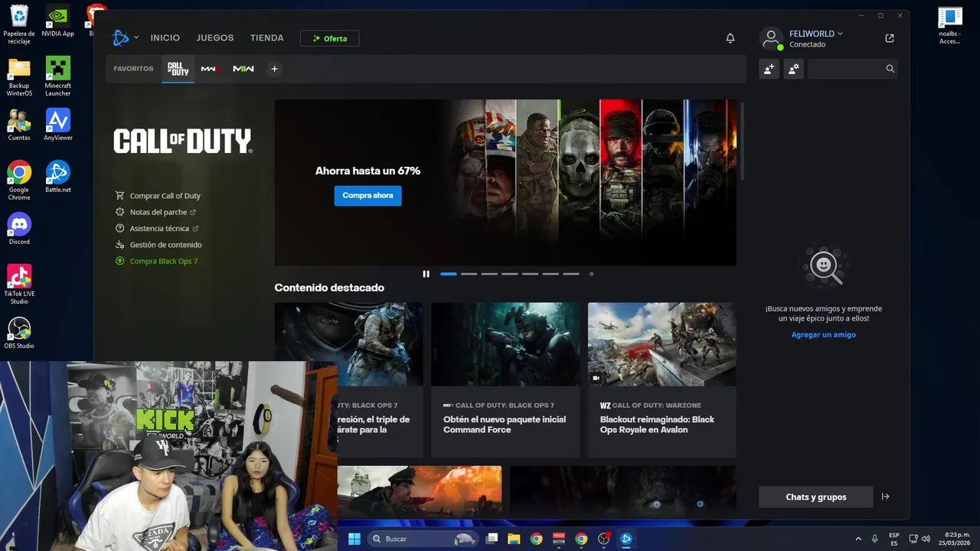Open the Command Force starter pack card
Image resolution: width=980 pixels, height=551 pixels.
(x=505, y=380)
